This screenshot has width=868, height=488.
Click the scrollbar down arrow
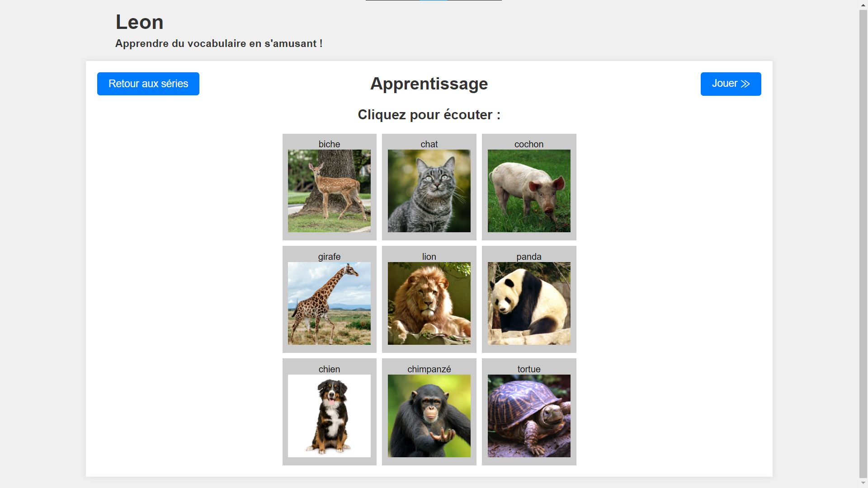(x=863, y=483)
